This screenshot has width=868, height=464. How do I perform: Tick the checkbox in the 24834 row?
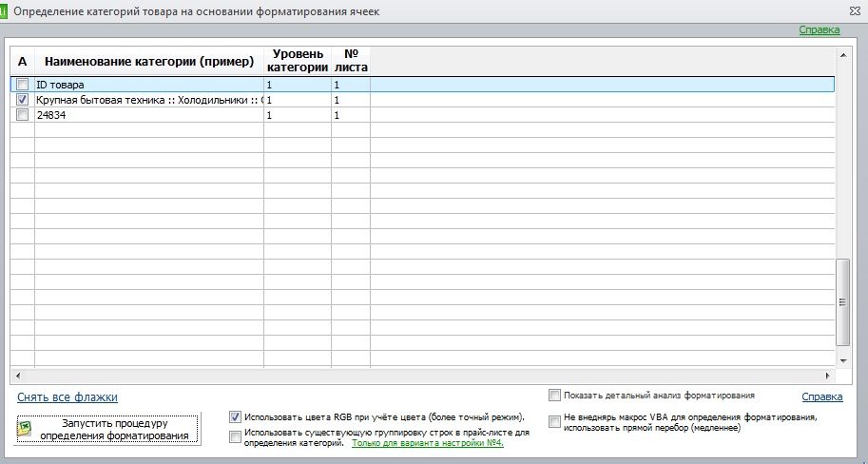pyautogui.click(x=22, y=115)
